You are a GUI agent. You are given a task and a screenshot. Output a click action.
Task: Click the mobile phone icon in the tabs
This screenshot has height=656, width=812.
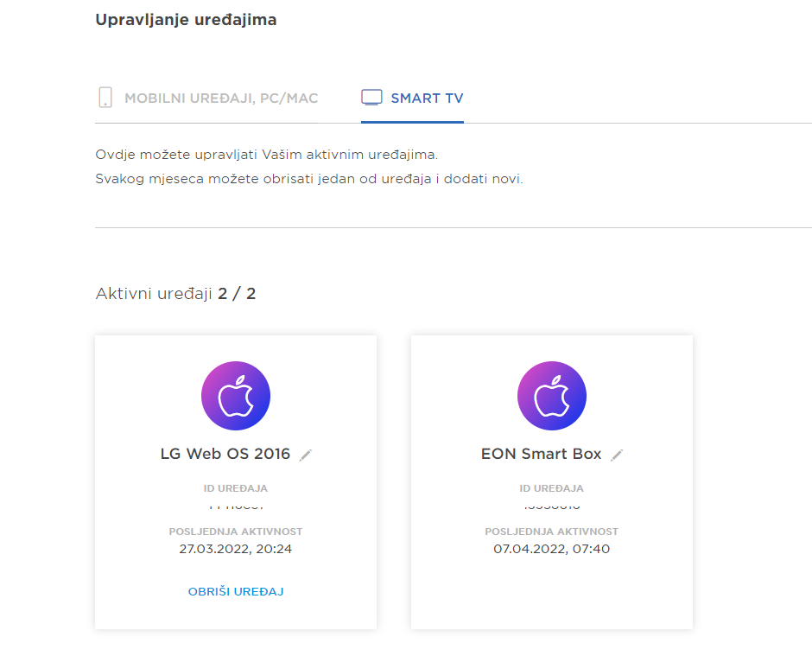(x=105, y=98)
